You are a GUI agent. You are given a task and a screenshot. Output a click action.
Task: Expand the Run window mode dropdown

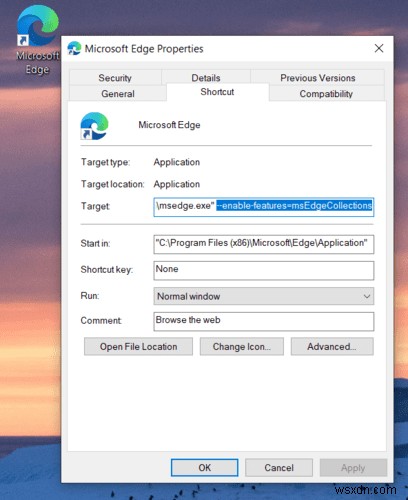264,296
